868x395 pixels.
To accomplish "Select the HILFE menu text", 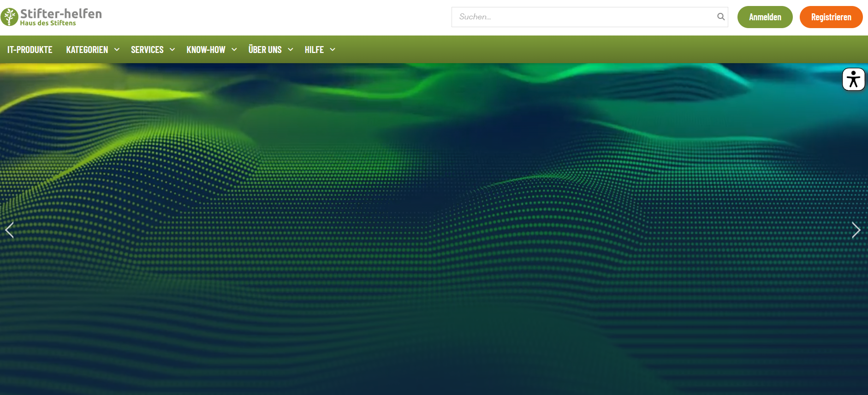I will click(x=314, y=50).
